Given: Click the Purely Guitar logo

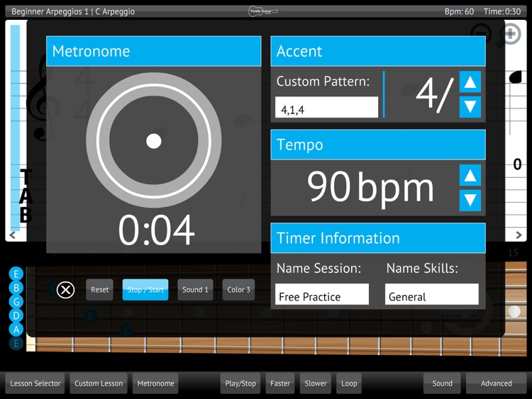Looking at the screenshot, I should 263,11.
